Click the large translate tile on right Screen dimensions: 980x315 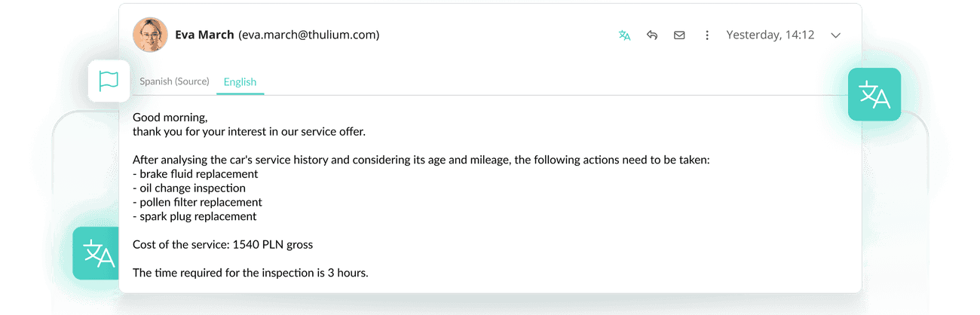(x=874, y=94)
